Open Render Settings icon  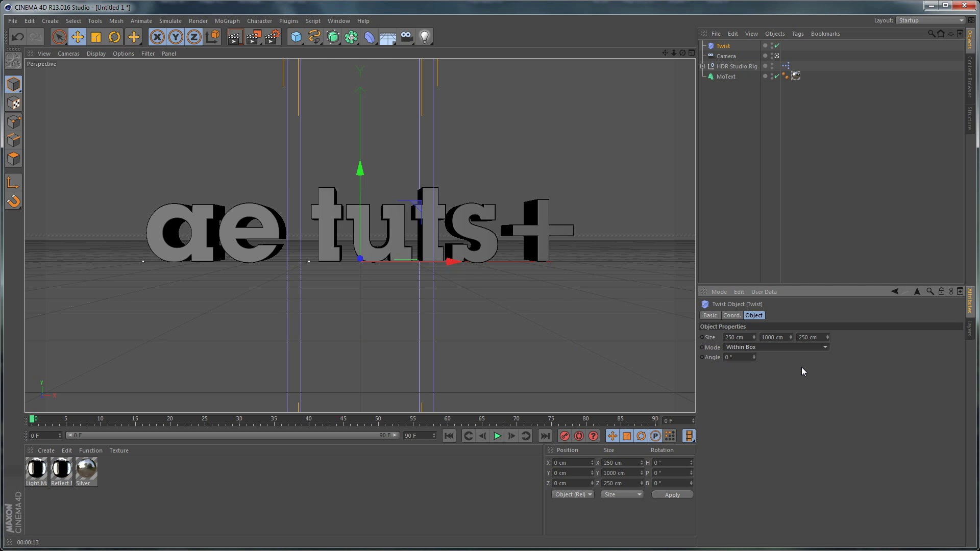click(x=273, y=37)
